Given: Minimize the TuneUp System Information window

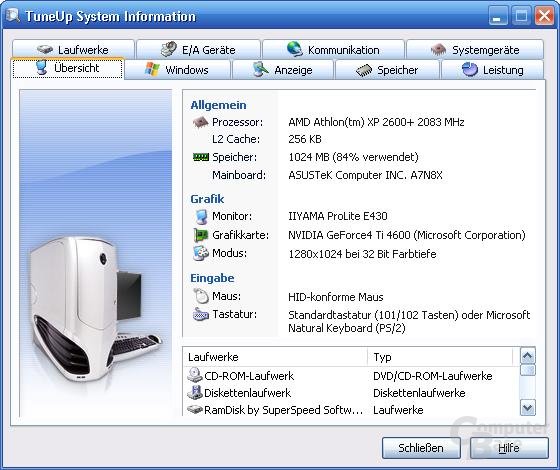Looking at the screenshot, I should coord(498,16).
